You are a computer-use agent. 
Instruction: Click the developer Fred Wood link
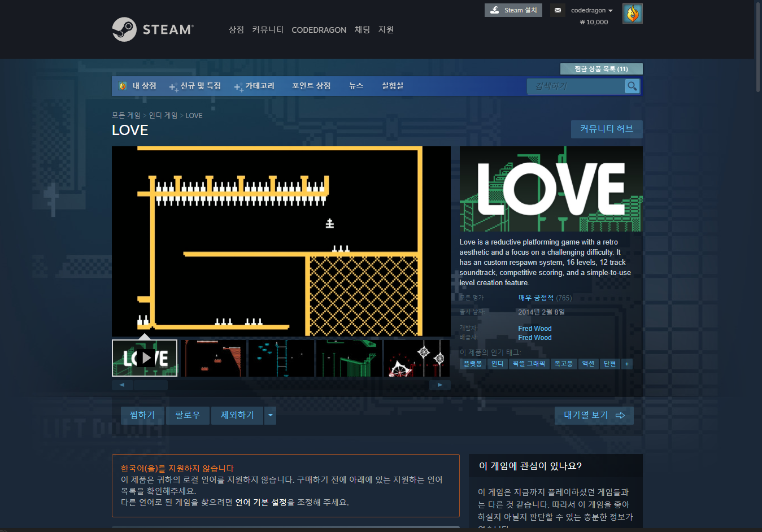[535, 329]
